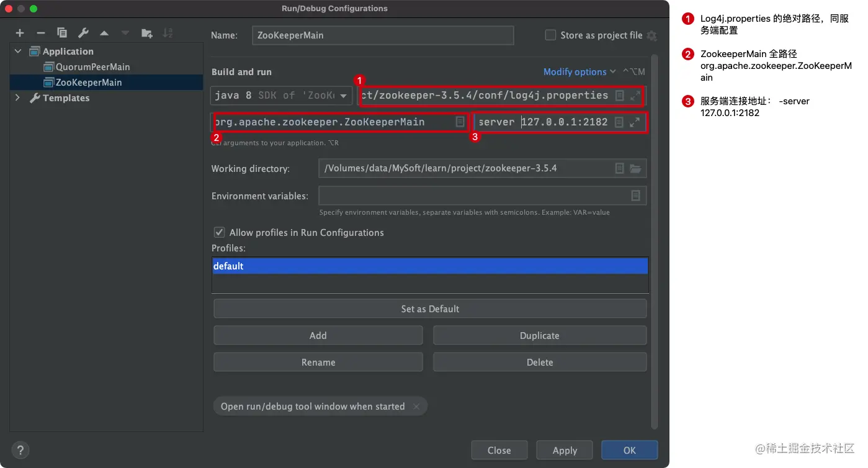Open Modify options dropdown
Viewport: 868px width, 468px height.
pyautogui.click(x=579, y=72)
